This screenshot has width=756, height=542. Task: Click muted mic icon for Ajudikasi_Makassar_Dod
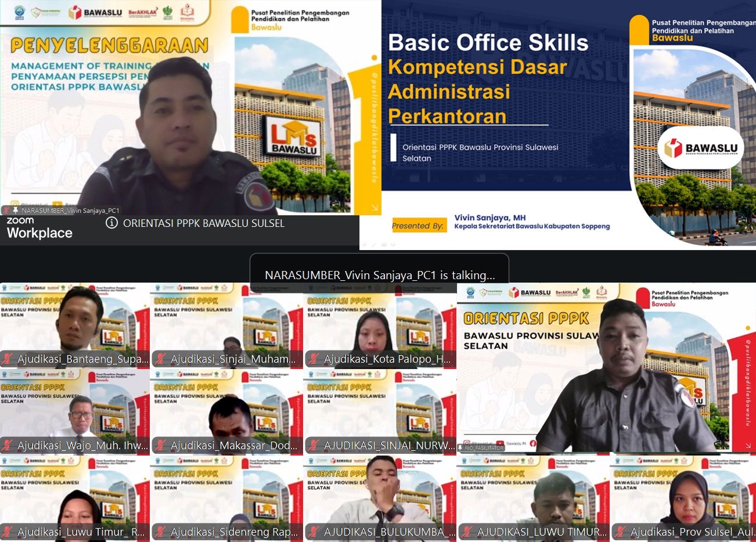click(x=161, y=446)
